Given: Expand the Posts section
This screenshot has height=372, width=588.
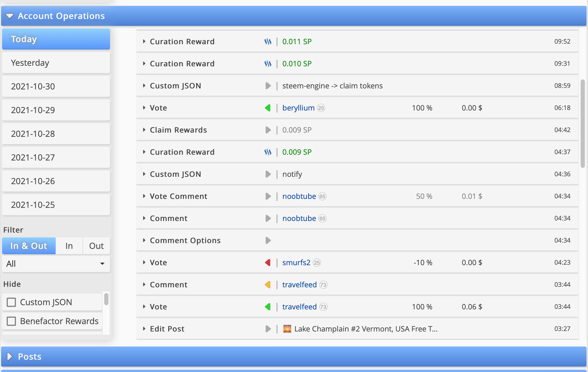Looking at the screenshot, I should (9, 356).
